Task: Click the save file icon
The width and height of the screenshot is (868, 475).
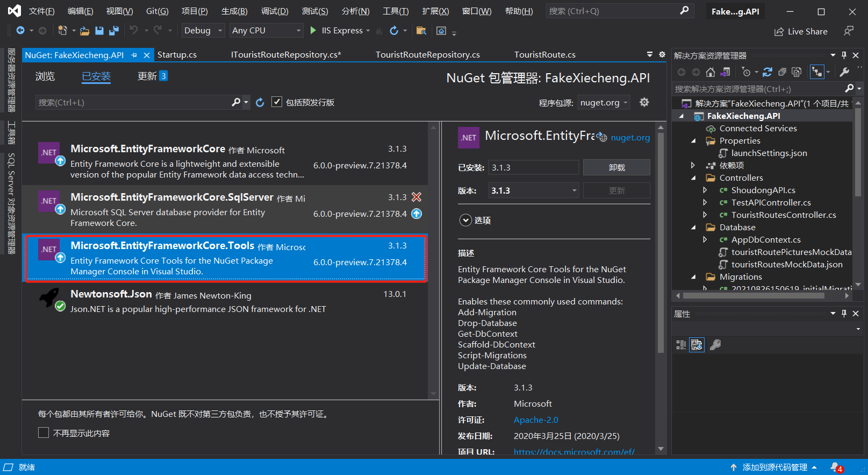Action: coord(99,31)
